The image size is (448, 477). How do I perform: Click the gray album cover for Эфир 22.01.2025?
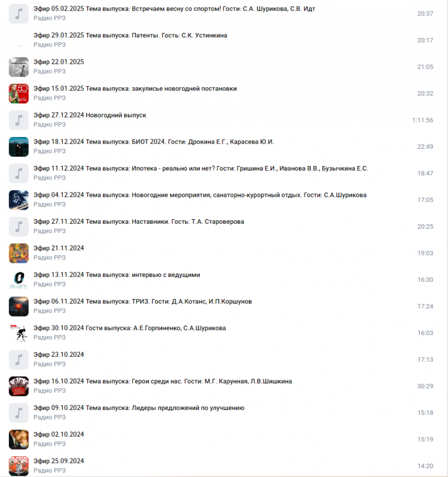coord(18,67)
